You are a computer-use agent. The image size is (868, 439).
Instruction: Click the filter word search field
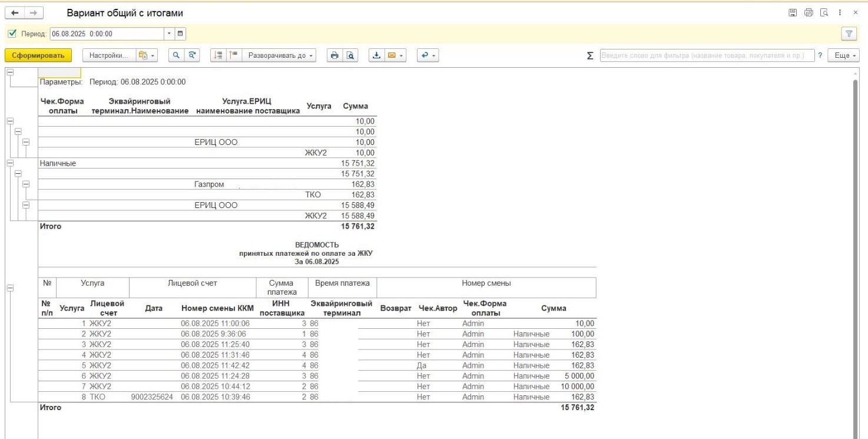click(707, 55)
